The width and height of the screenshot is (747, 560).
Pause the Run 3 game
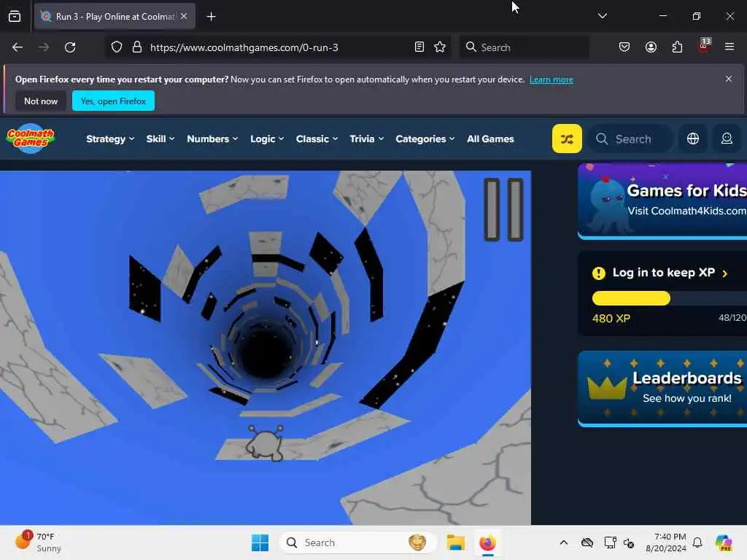(x=503, y=209)
